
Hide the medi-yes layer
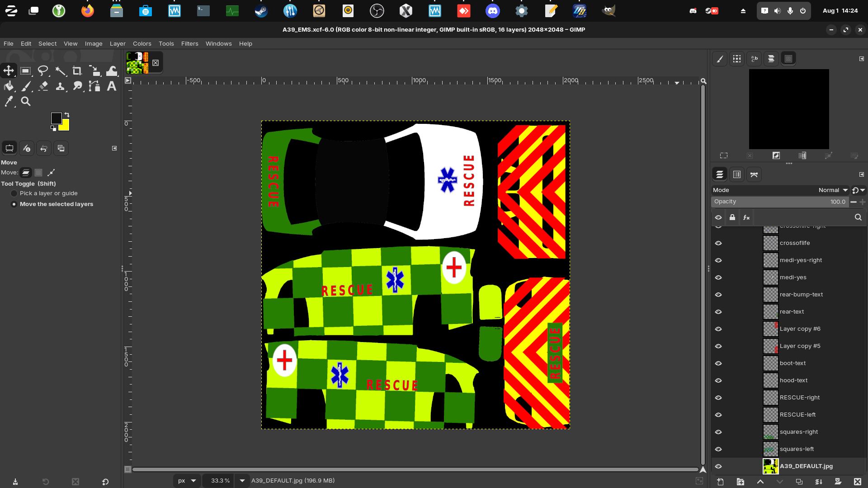[718, 277]
